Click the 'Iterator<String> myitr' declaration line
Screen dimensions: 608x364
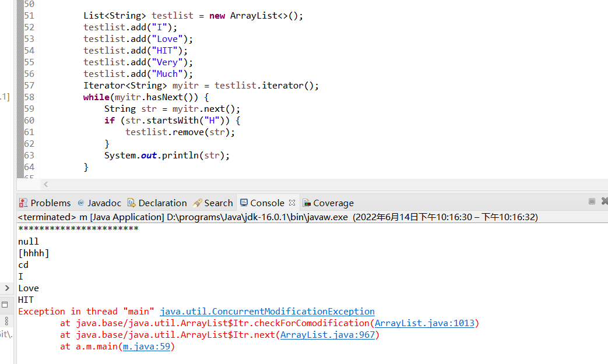tap(201, 86)
